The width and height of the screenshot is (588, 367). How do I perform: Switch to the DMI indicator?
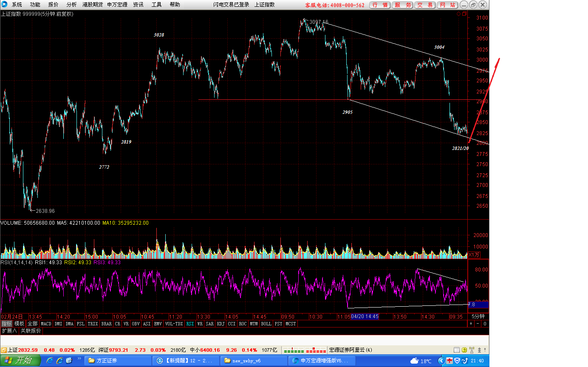[x=58, y=324]
